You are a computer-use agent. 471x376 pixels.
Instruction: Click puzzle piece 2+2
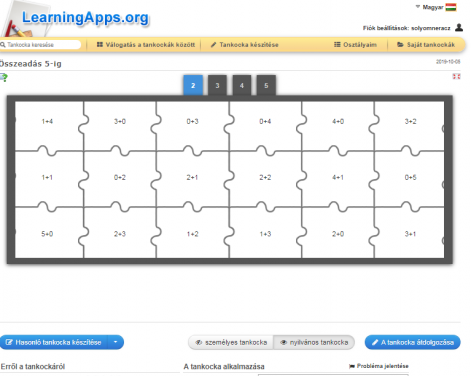[x=265, y=178]
